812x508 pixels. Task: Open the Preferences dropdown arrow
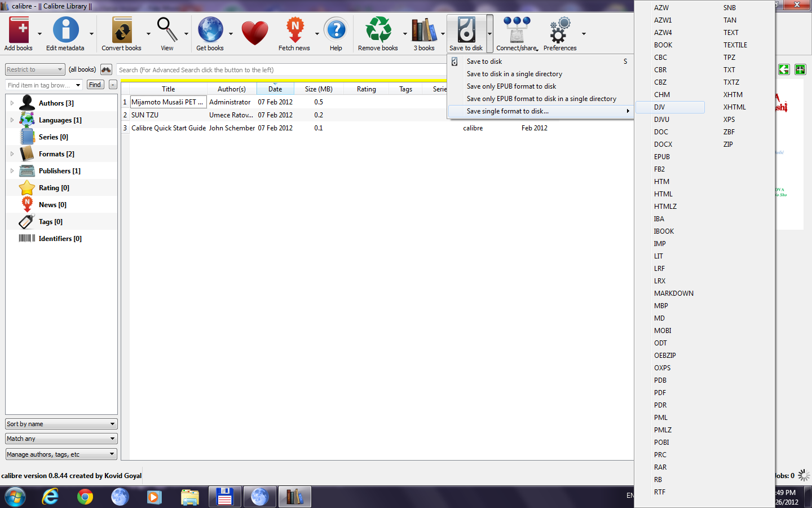pos(584,34)
